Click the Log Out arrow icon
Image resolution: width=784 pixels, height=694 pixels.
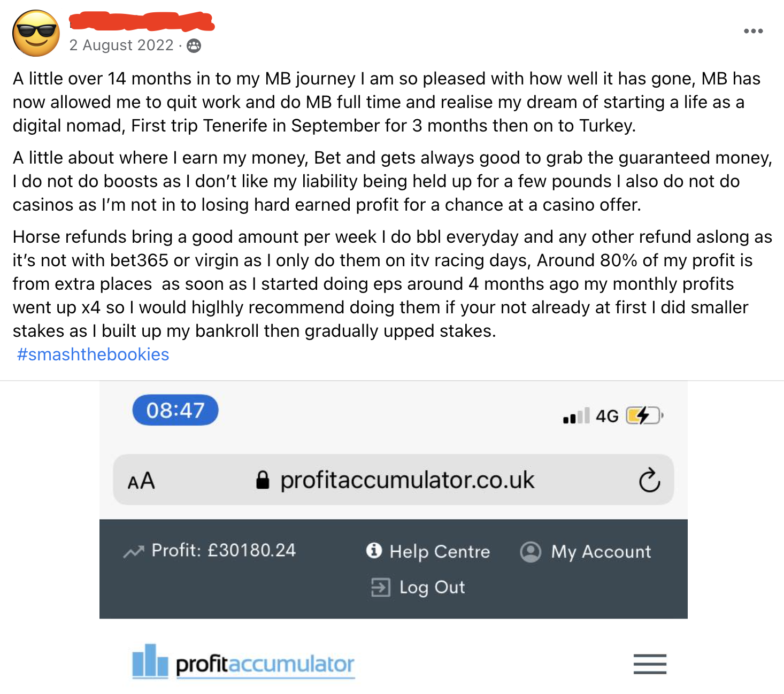380,587
